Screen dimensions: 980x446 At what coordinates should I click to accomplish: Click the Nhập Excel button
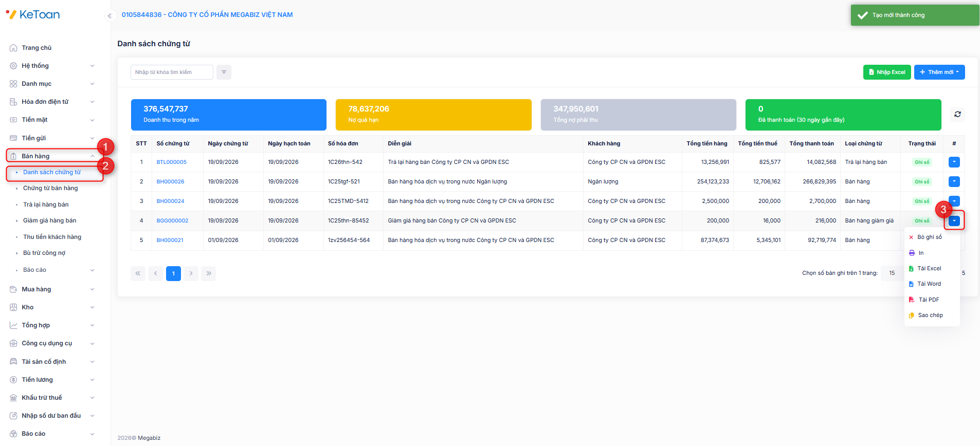(x=887, y=72)
